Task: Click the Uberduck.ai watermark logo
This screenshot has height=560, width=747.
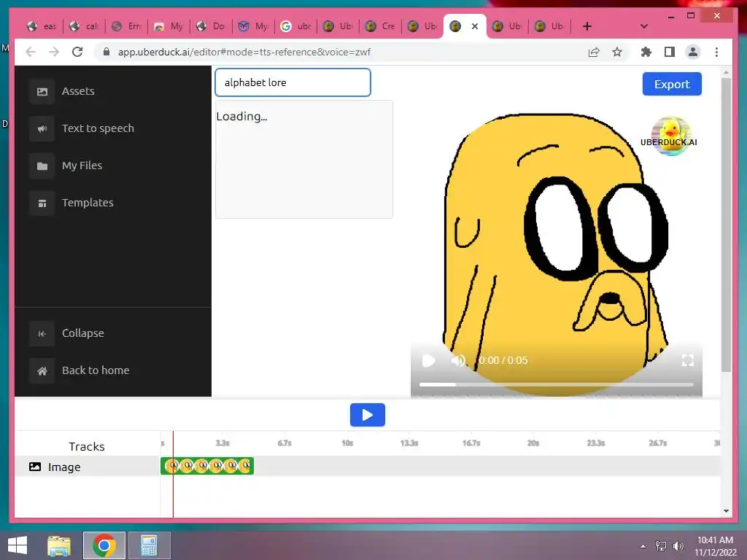Action: click(670, 136)
